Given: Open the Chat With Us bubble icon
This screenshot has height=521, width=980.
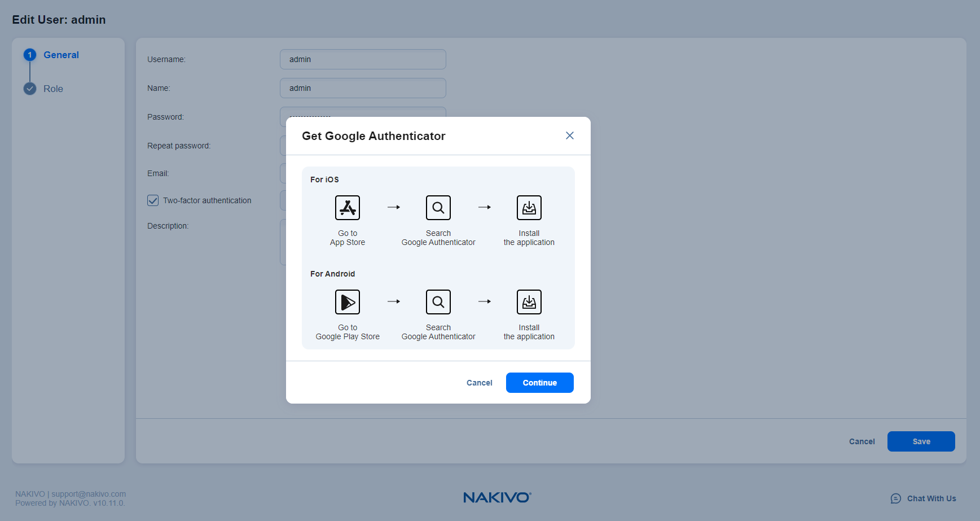Looking at the screenshot, I should pos(895,498).
